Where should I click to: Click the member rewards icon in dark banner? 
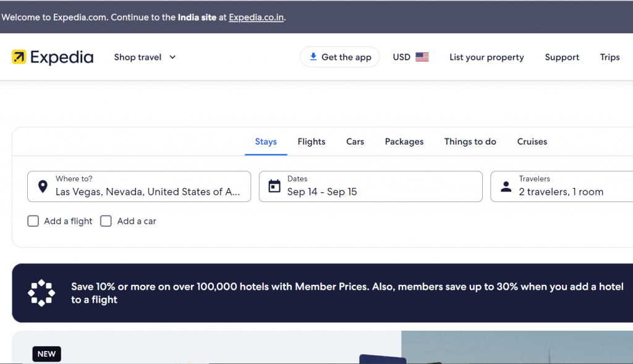[x=41, y=293]
